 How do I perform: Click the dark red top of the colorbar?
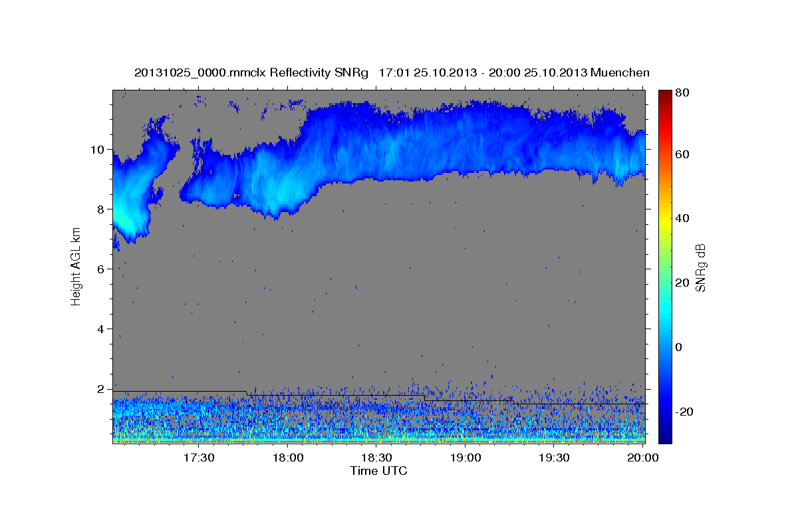pos(665,95)
